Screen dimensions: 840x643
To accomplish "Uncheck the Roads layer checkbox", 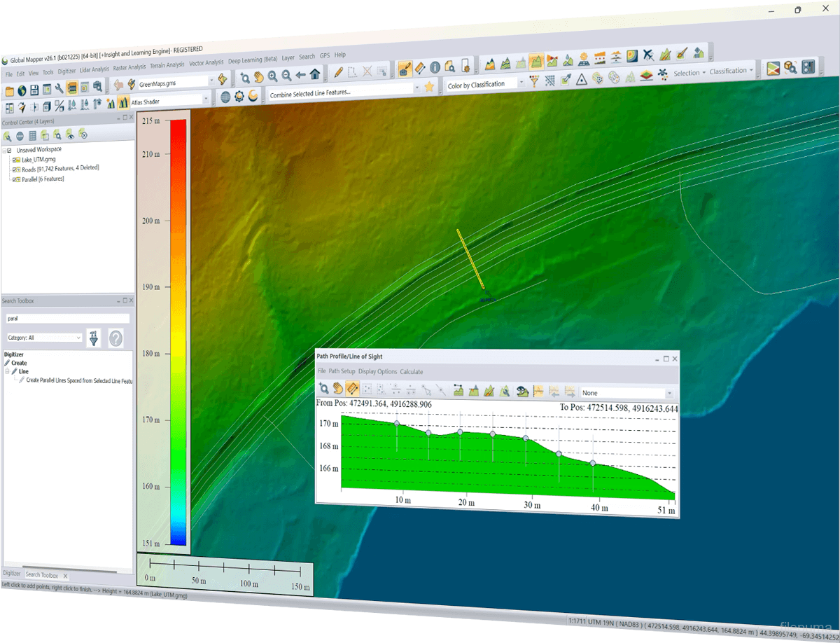I will coord(15,170).
